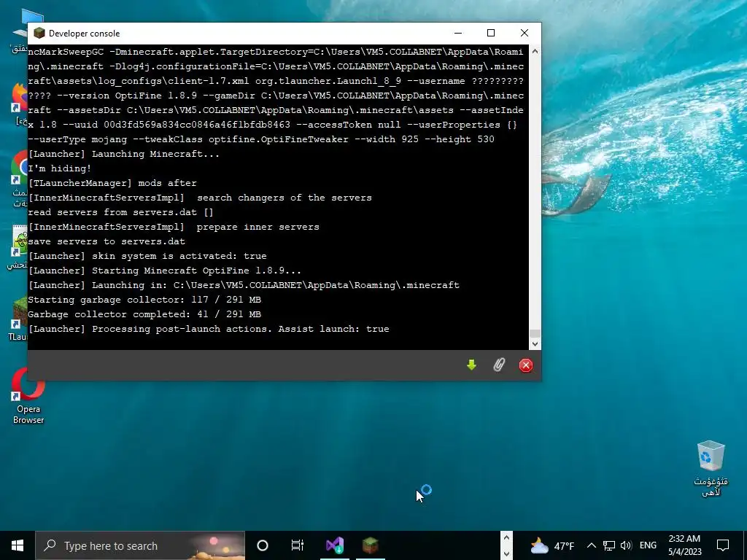Image resolution: width=747 pixels, height=560 pixels.
Task: Click the paperclip icon in Developer console
Action: [498, 365]
